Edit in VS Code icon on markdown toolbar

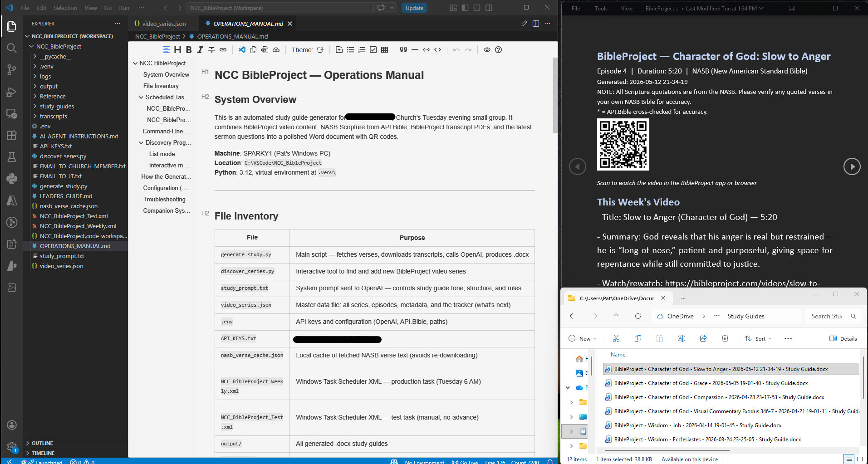[x=242, y=50]
